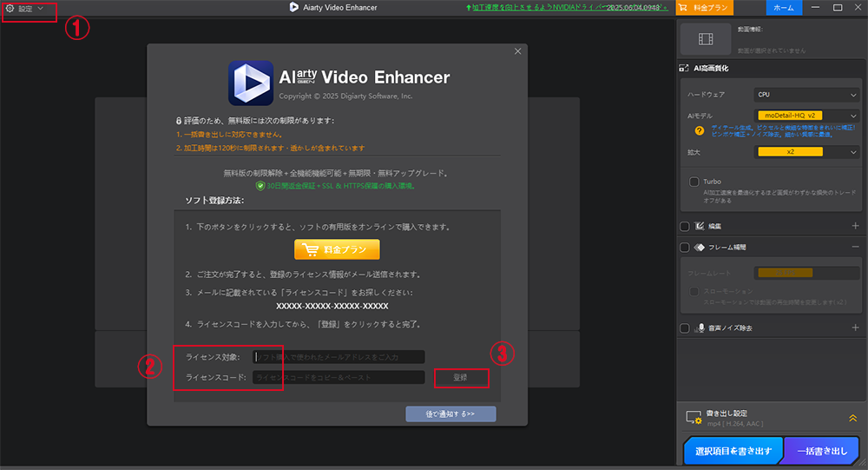Go to the ホーム tab
Image resolution: width=868 pixels, height=470 pixels.
pyautogui.click(x=784, y=8)
